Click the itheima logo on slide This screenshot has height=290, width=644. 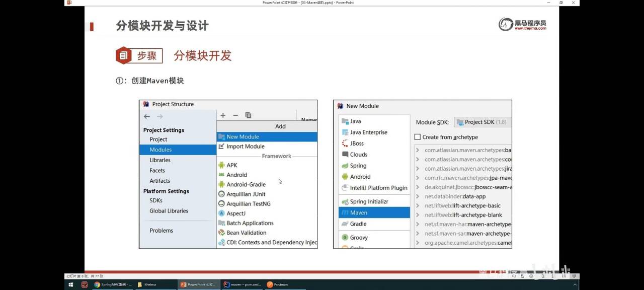click(522, 24)
